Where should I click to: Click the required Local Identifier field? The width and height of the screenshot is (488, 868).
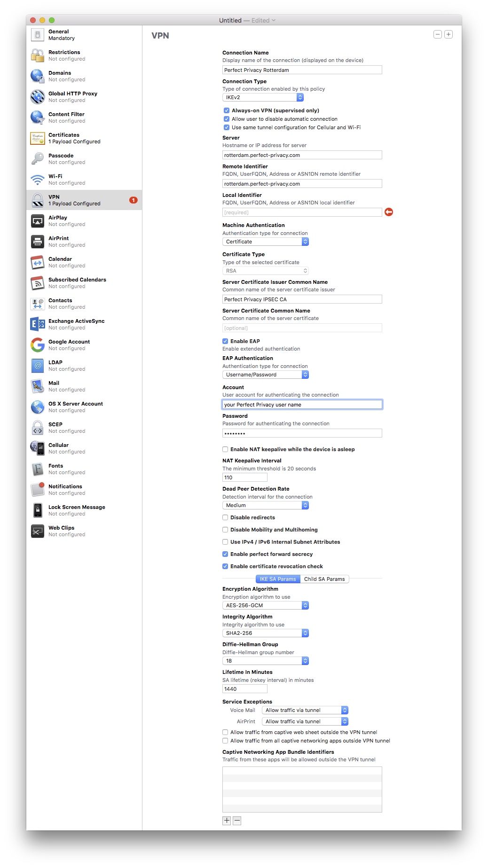(x=302, y=212)
